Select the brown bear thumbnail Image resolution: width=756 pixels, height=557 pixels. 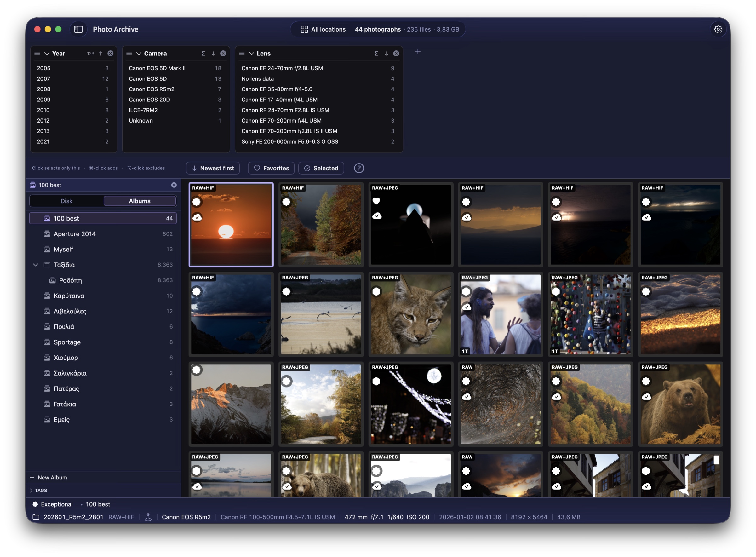pos(680,404)
